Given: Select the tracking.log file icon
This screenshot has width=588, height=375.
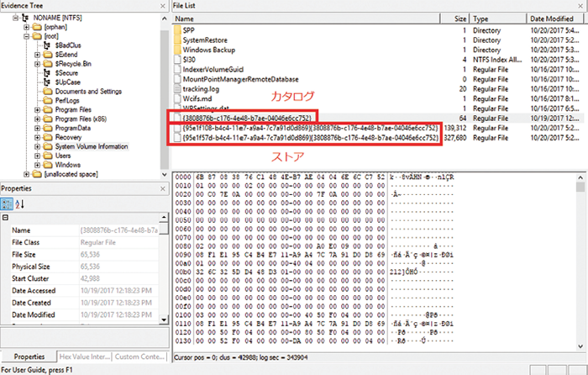Looking at the screenshot, I should [x=176, y=88].
